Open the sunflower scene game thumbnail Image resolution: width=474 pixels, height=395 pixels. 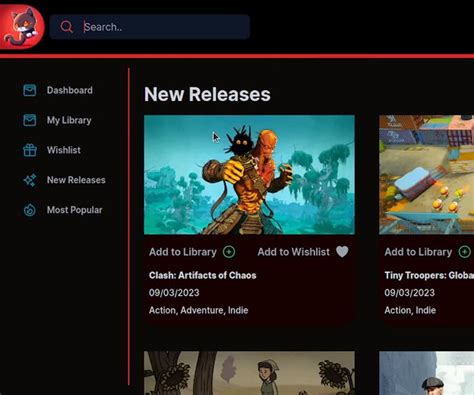point(249,373)
